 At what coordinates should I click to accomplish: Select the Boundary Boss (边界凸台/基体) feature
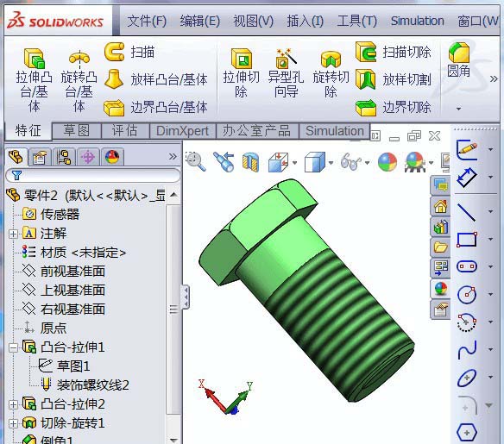tap(155, 107)
